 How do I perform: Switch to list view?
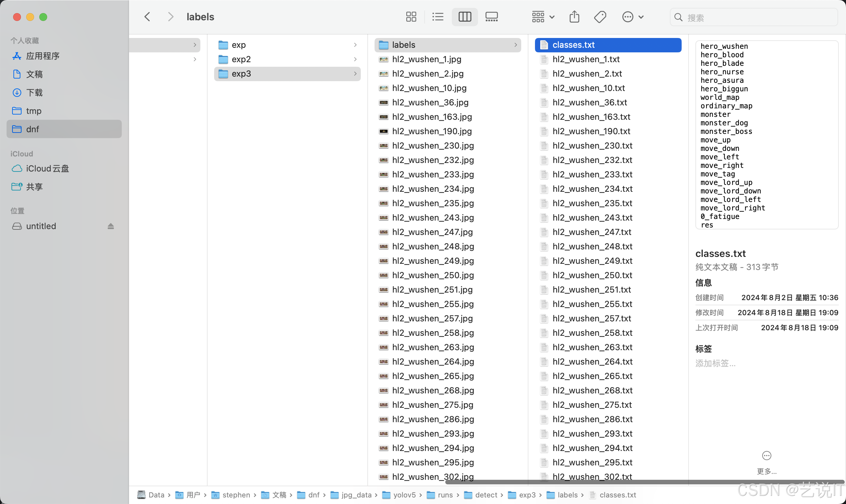pyautogui.click(x=438, y=17)
